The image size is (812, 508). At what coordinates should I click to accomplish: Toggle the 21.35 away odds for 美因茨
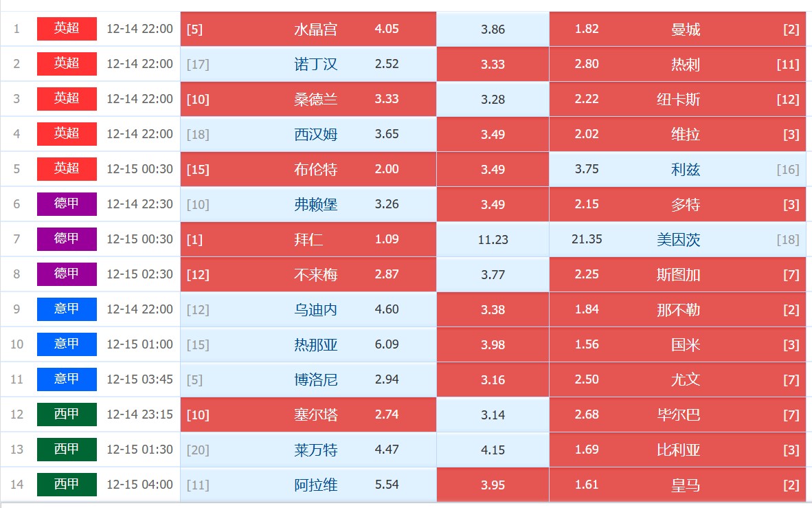587,239
